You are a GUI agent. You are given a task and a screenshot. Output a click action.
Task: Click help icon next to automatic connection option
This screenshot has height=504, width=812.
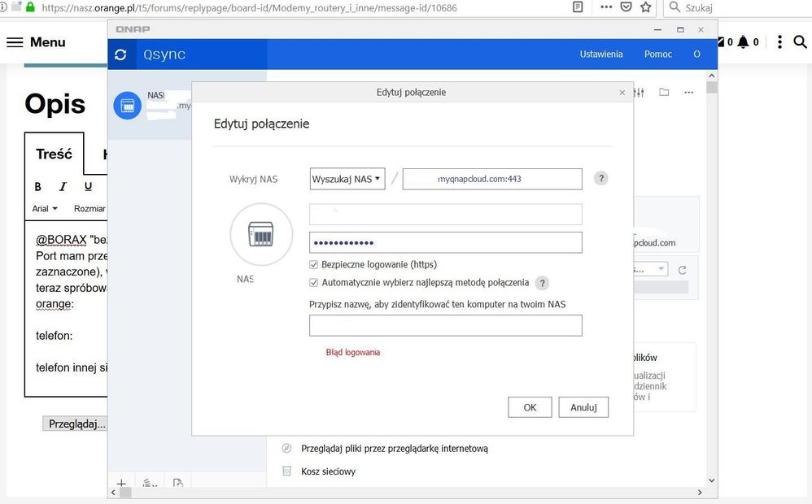point(542,283)
